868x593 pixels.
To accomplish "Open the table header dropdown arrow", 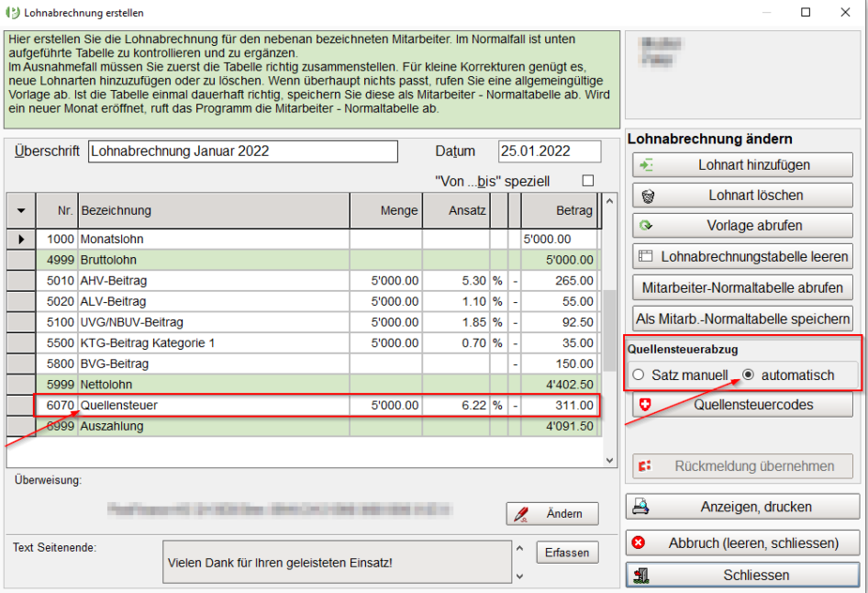I will (21, 210).
